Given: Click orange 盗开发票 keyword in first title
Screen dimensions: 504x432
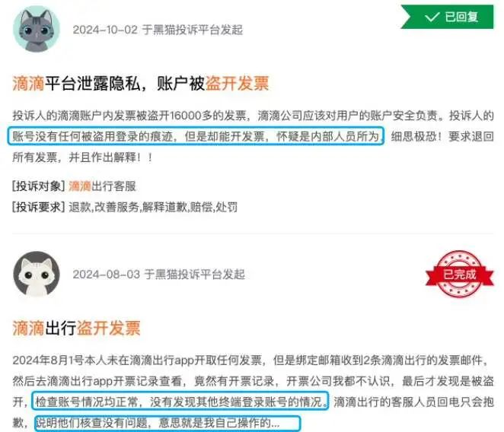Looking at the screenshot, I should [x=237, y=84].
